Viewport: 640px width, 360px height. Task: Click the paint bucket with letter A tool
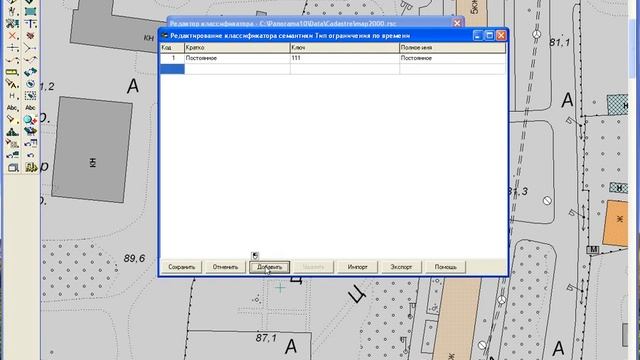13,84
